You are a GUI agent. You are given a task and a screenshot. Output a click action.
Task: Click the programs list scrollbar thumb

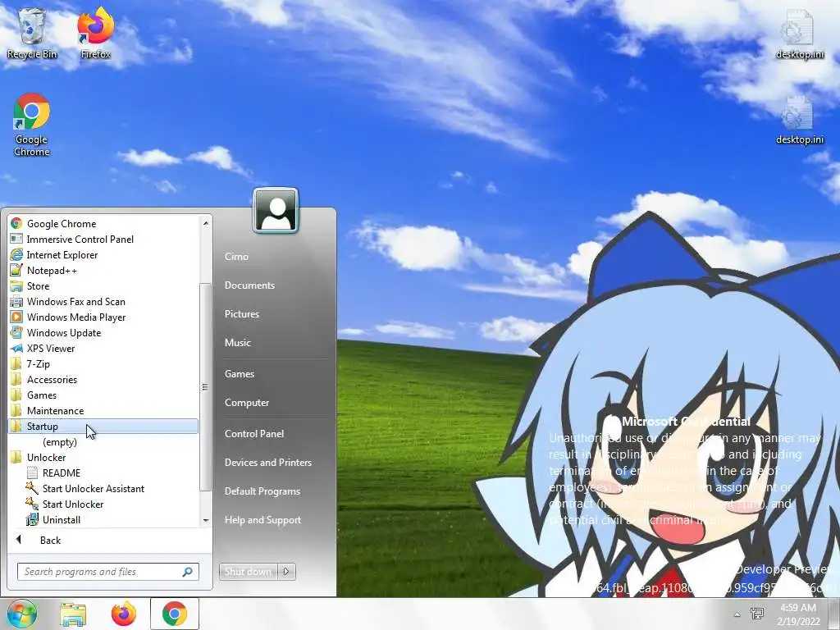[x=206, y=387]
